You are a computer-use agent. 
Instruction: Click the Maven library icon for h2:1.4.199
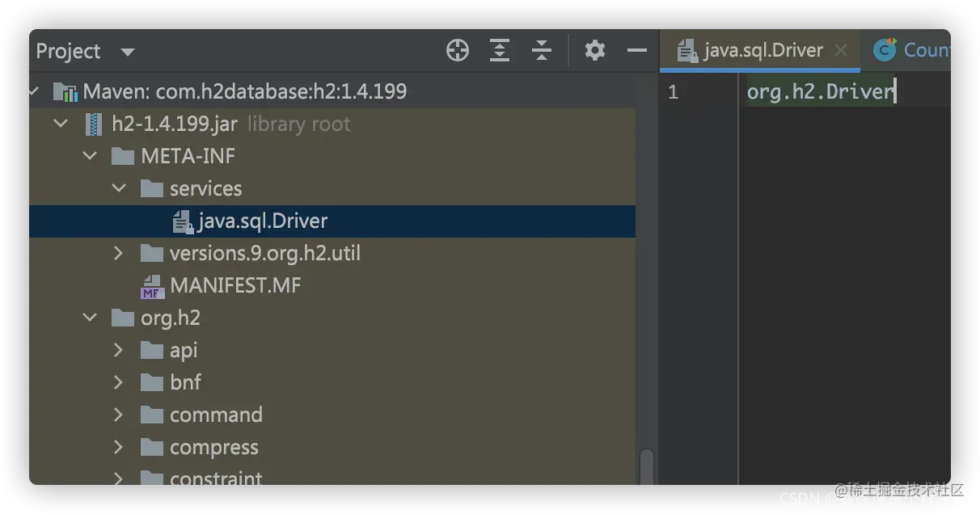[65, 92]
